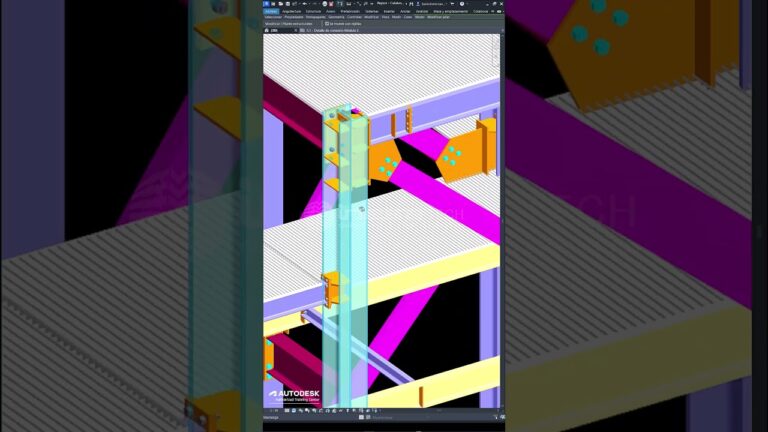Viewport: 768px width, 432px height.
Task: Expand the Seleccionar panel dropdown
Action: click(x=273, y=17)
